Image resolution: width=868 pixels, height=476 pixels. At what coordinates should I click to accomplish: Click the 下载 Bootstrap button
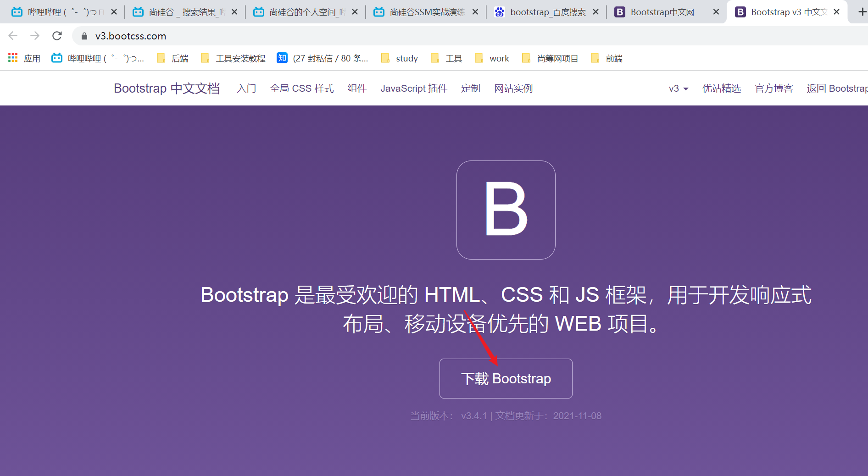[506, 378]
